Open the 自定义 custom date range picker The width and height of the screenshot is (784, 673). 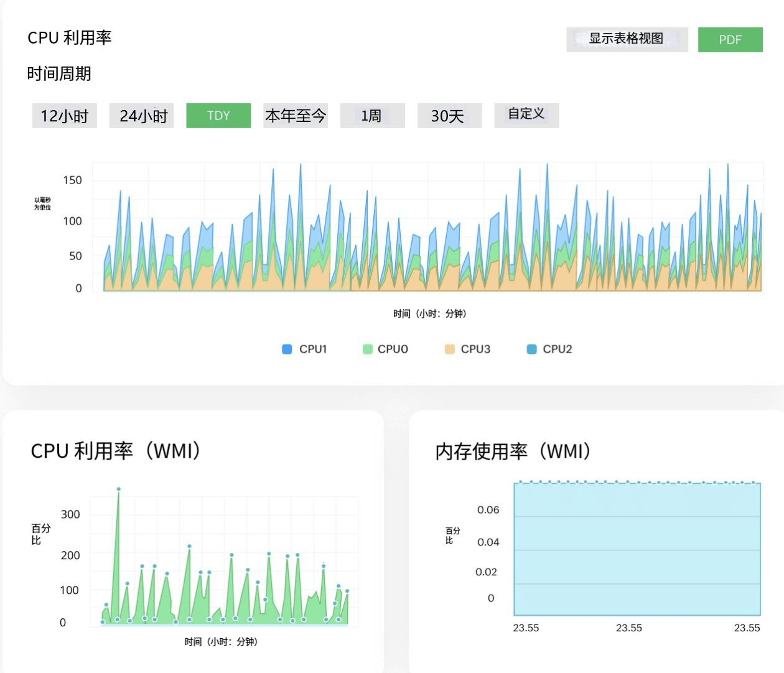pyautogui.click(x=526, y=114)
